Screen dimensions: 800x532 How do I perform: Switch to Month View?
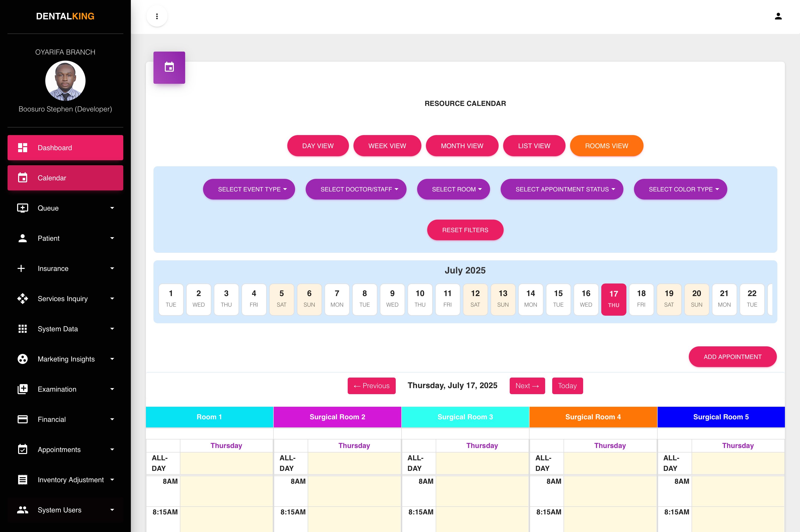tap(462, 146)
